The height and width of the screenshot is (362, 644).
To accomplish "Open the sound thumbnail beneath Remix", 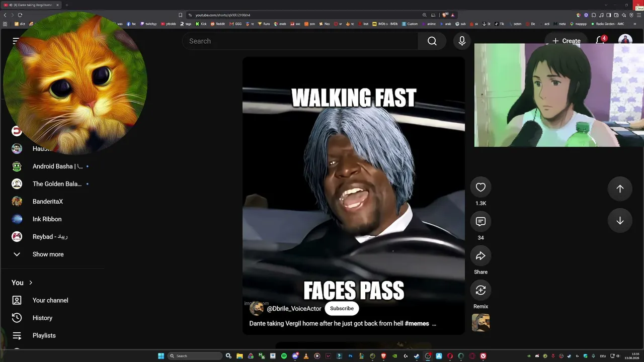I will click(480, 322).
